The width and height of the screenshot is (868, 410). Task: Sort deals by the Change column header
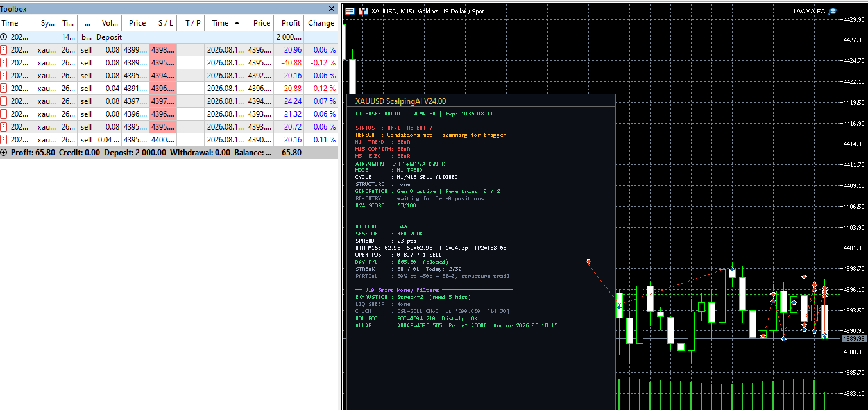[321, 23]
